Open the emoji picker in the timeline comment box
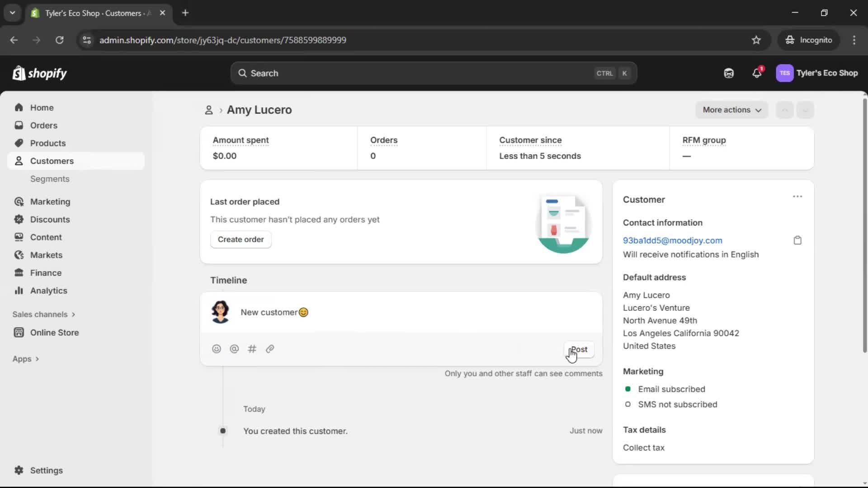868x488 pixels. click(217, 349)
